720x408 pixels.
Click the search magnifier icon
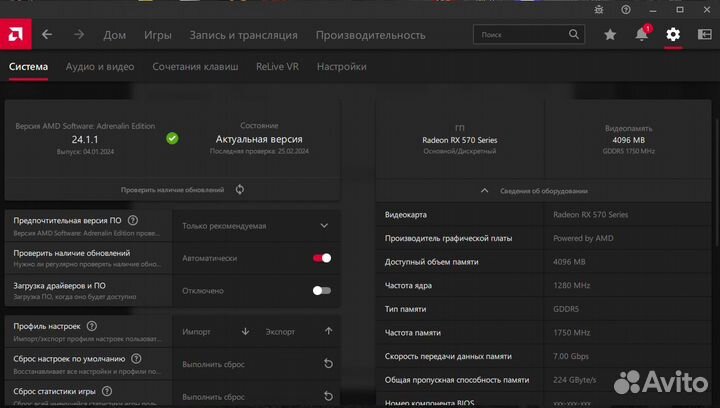coord(574,34)
